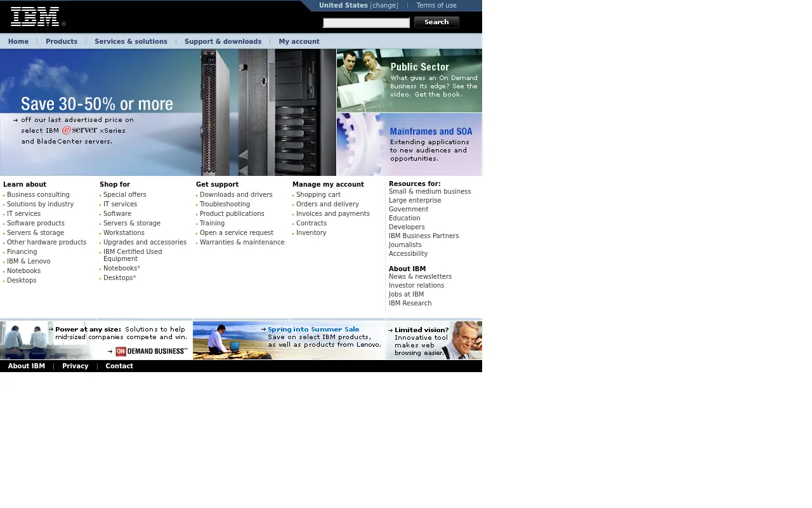This screenshot has width=812, height=508.
Task: Click the search text field
Action: point(367,23)
